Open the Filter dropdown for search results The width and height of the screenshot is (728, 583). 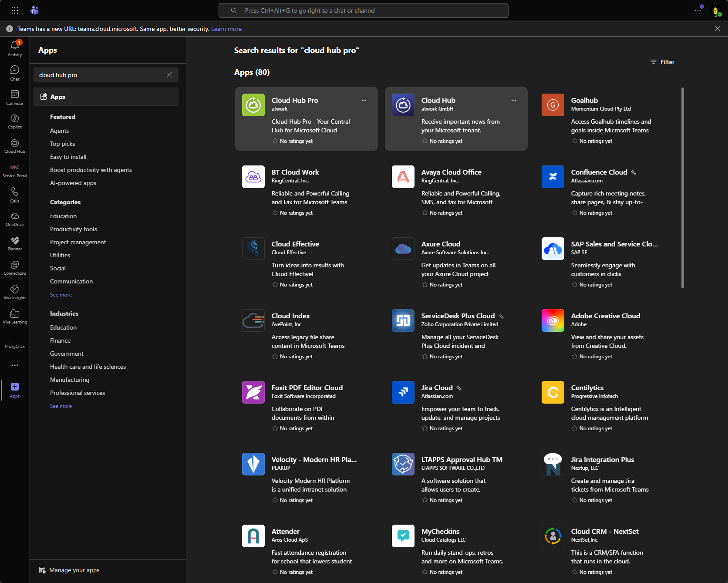(x=662, y=62)
